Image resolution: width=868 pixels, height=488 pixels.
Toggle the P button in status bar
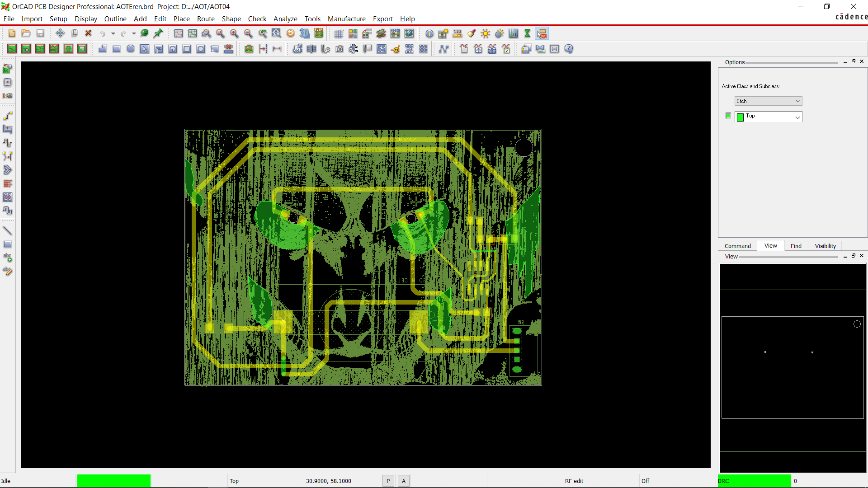388,481
